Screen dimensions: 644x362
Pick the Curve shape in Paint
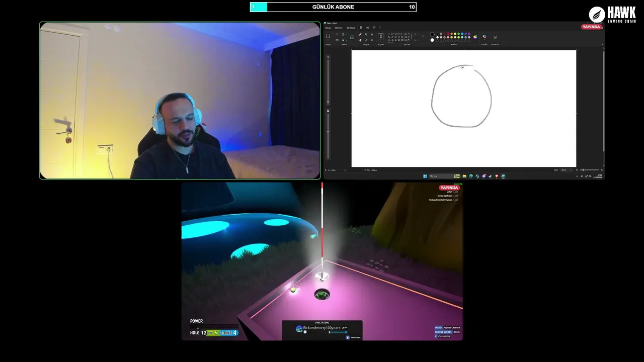click(x=392, y=34)
